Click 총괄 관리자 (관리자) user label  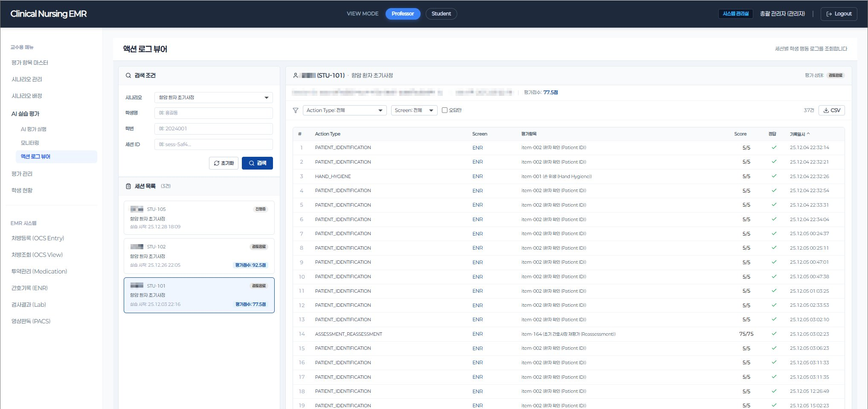[782, 14]
